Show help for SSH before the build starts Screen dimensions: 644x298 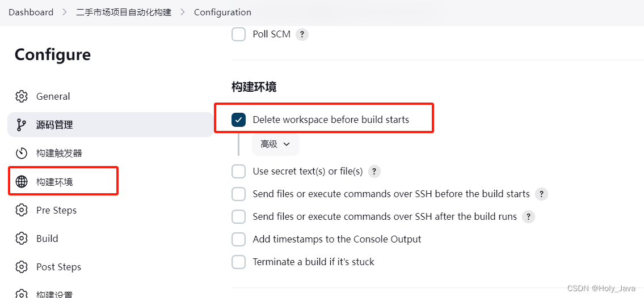point(542,194)
